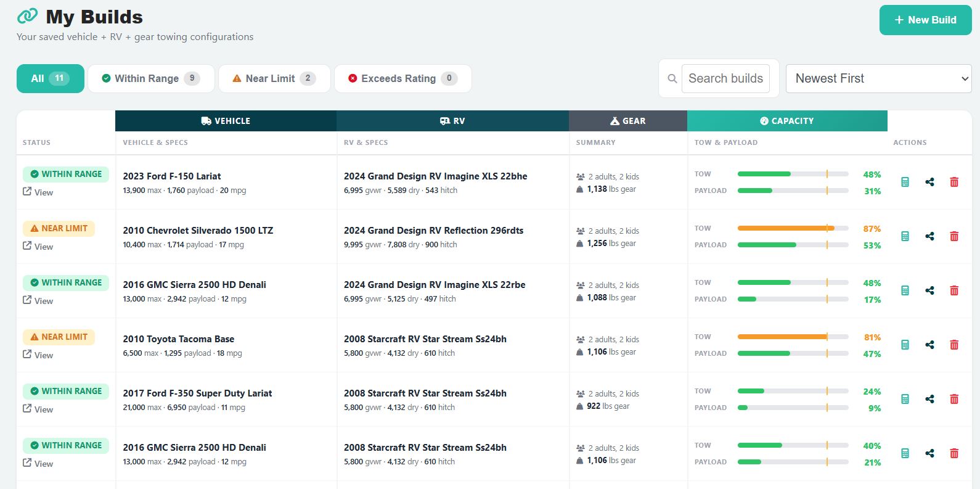
Task: Select 2024 Grand Design RV Reflection 296rdts text
Action: pyautogui.click(x=433, y=231)
